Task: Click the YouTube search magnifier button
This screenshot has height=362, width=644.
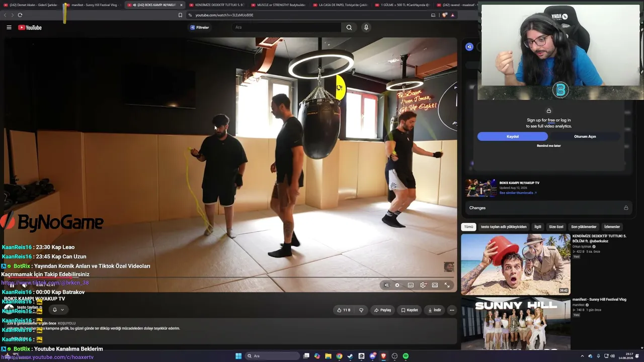Action: coord(349,28)
